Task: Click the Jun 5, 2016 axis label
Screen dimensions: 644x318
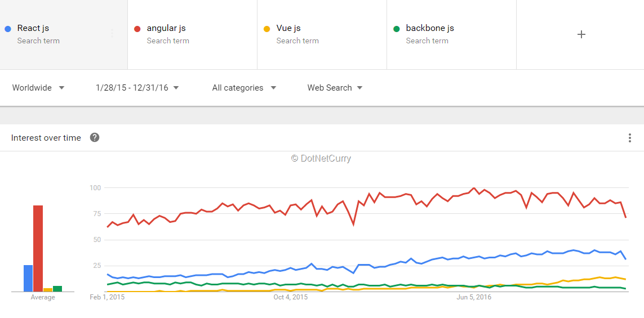Action: [x=474, y=297]
